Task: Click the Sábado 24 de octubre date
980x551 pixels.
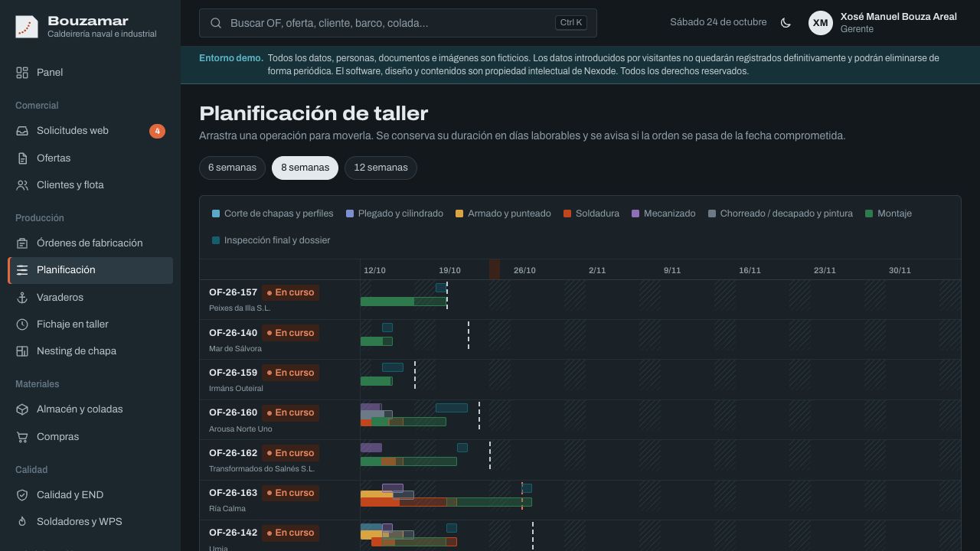Action: (x=718, y=22)
